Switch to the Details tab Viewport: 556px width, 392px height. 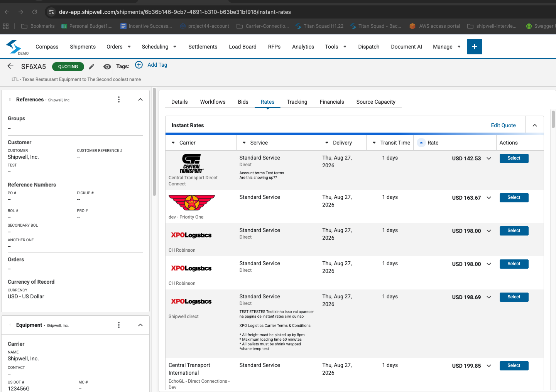(x=179, y=102)
